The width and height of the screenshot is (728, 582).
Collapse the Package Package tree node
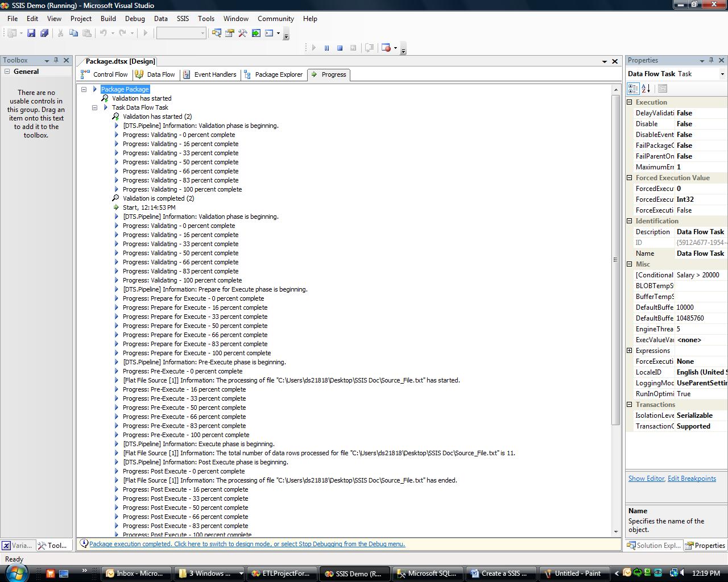coord(84,89)
